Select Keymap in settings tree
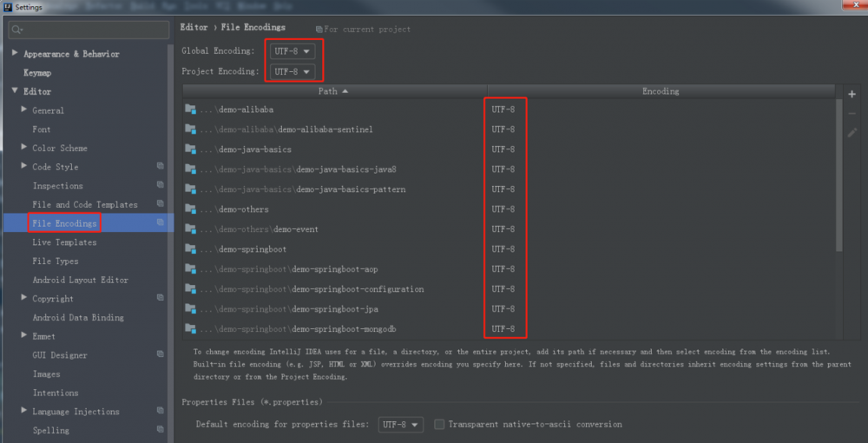The height and width of the screenshot is (443, 868). coord(37,73)
